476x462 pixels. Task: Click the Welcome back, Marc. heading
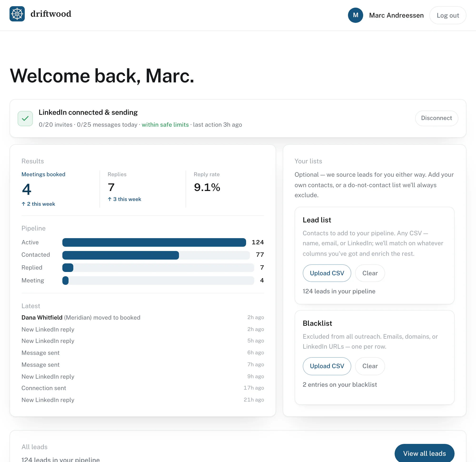(102, 76)
